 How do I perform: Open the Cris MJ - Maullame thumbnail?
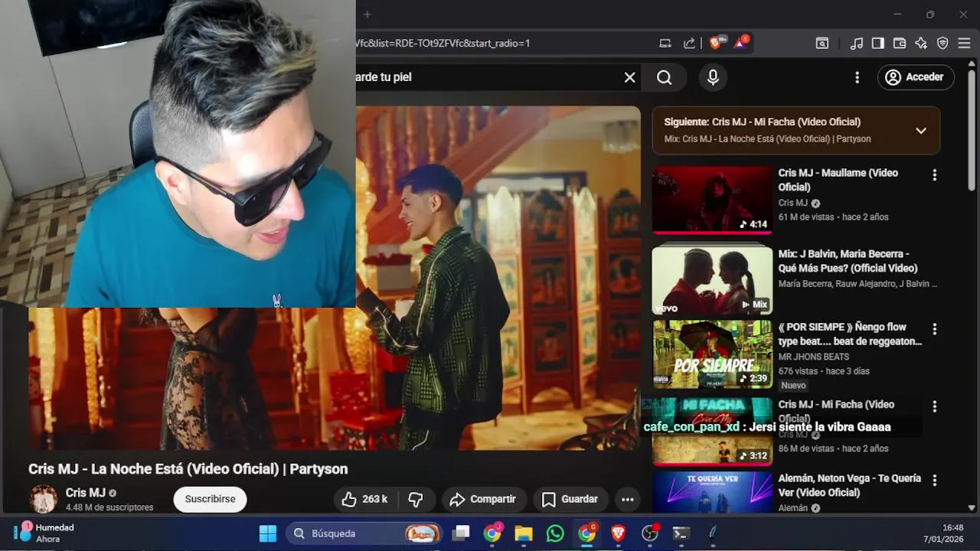pos(712,199)
